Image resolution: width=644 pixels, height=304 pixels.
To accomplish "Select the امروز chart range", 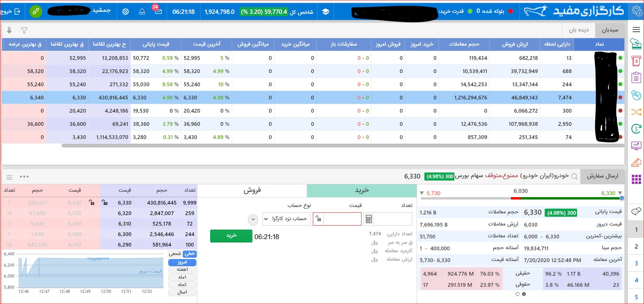I will click(182, 262).
